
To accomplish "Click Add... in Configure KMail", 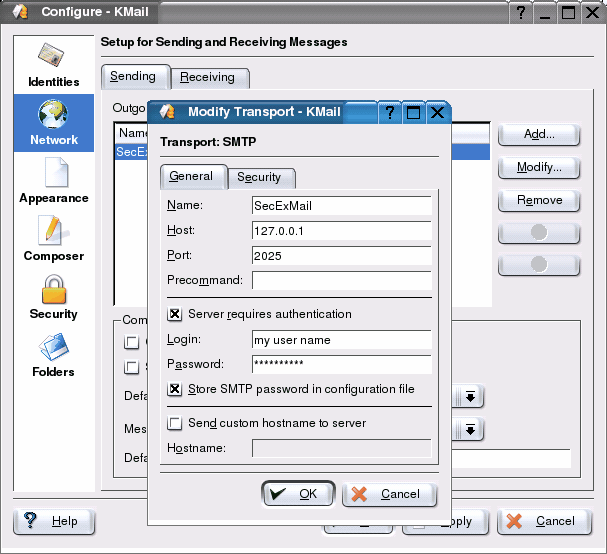I will 539,135.
